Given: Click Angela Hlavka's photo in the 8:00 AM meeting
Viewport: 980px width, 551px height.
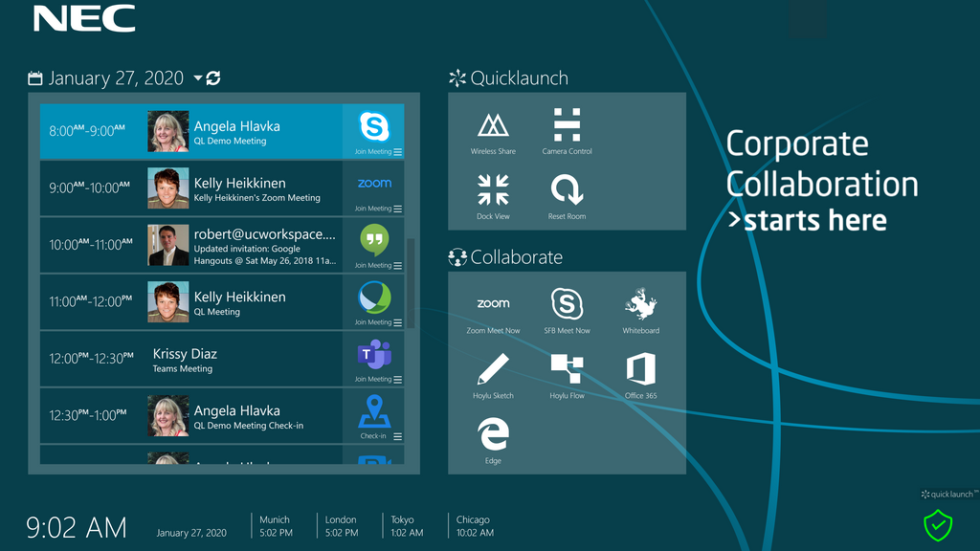Looking at the screenshot, I should (168, 131).
